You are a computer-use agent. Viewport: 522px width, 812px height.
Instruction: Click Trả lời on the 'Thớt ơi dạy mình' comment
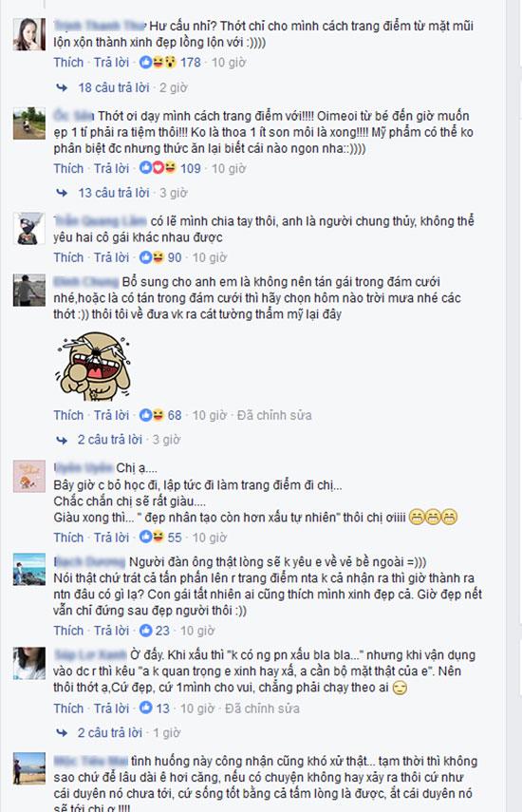[x=112, y=168]
